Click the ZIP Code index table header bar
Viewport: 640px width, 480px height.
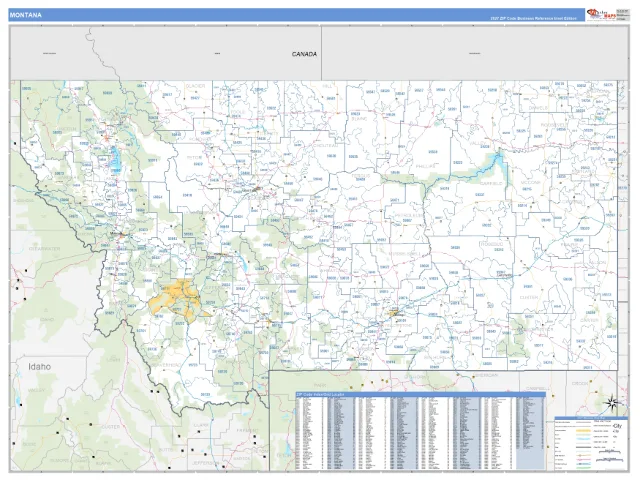tap(420, 394)
